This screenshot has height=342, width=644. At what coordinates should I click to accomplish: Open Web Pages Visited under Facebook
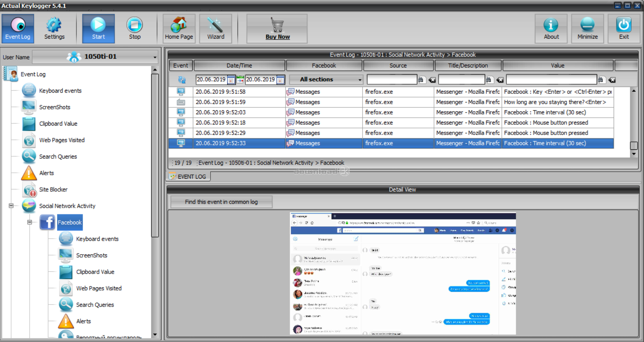click(99, 288)
